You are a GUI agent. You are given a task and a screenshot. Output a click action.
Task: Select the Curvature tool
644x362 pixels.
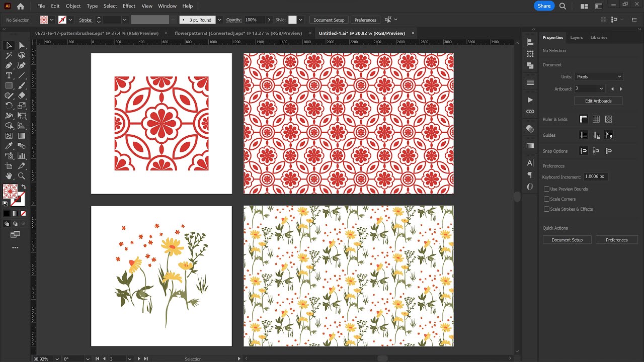click(22, 65)
